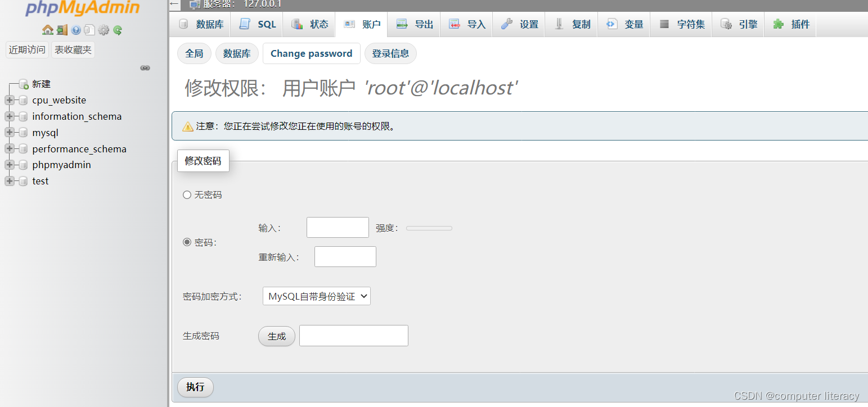Focus the 重新输入 password field
868x407 pixels.
[x=345, y=256]
